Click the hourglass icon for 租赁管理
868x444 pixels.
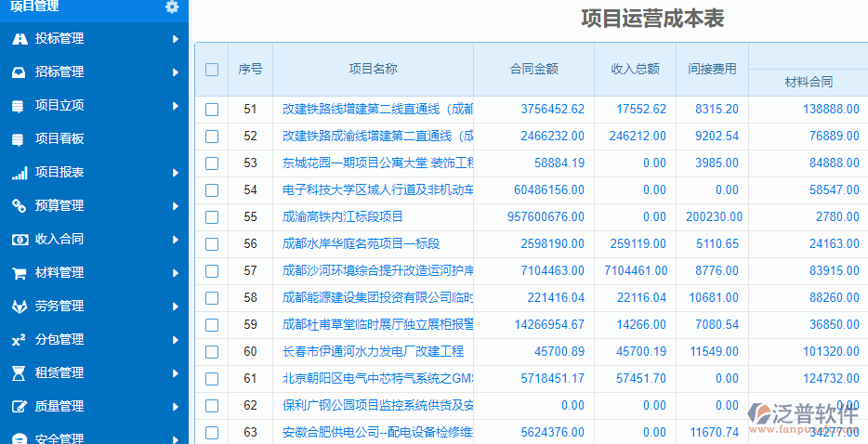pyautogui.click(x=19, y=373)
